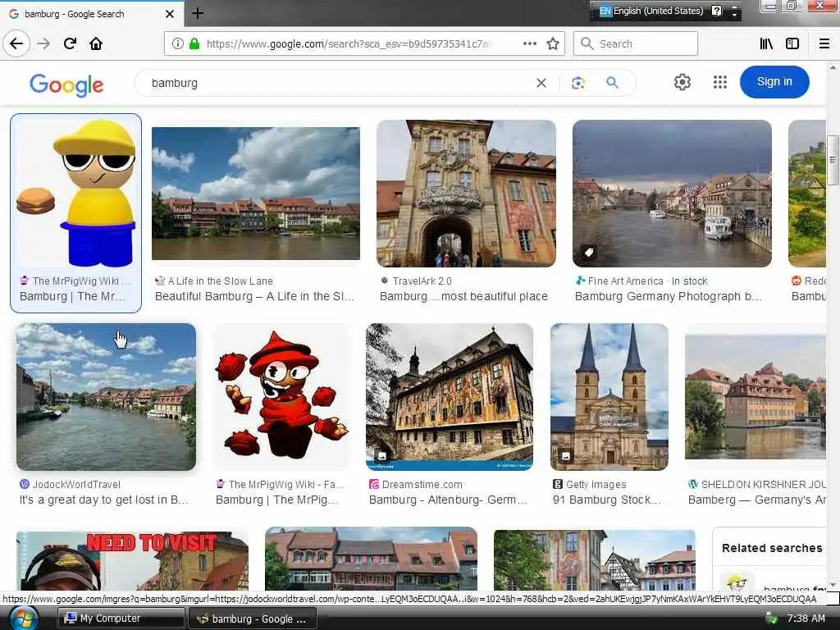Open Bamburg - Altenburg- Germ... Dreamstime link
840x630 pixels.
click(x=448, y=500)
